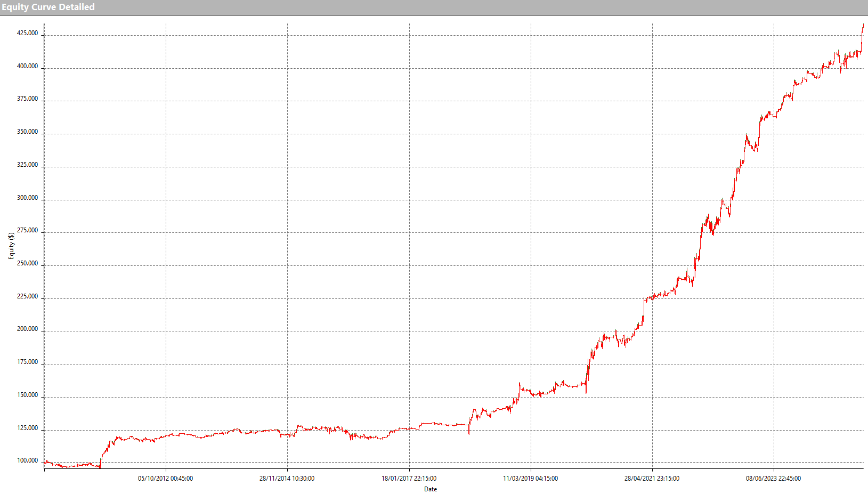This screenshot has width=868, height=494.
Task: Click the 28/04/2021 23:15:00 date label
Action: pyautogui.click(x=652, y=479)
